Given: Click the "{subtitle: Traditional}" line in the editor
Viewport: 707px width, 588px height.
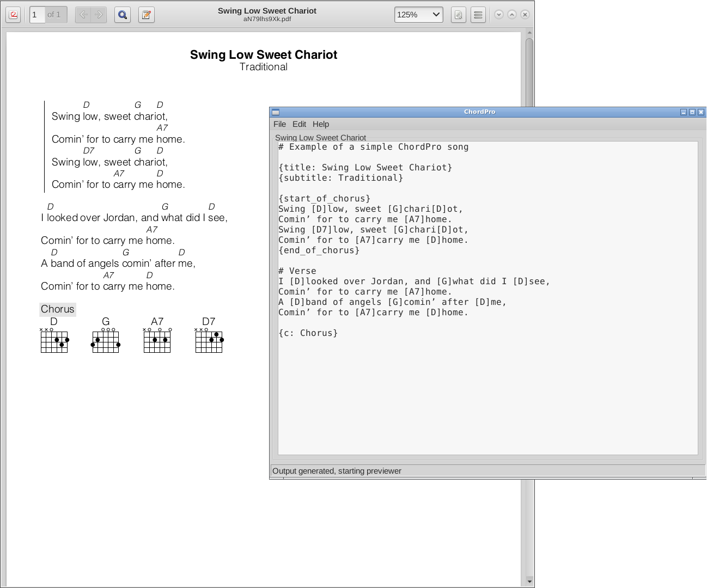Looking at the screenshot, I should click(340, 178).
